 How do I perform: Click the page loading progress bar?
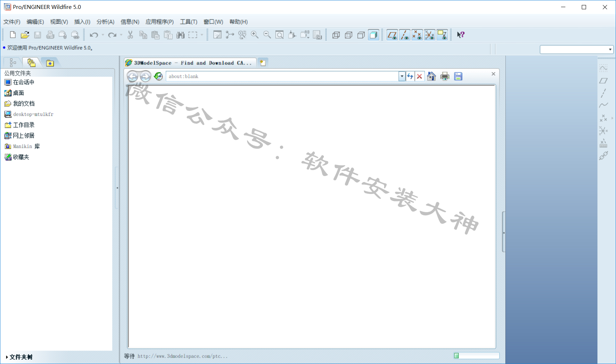click(x=477, y=355)
